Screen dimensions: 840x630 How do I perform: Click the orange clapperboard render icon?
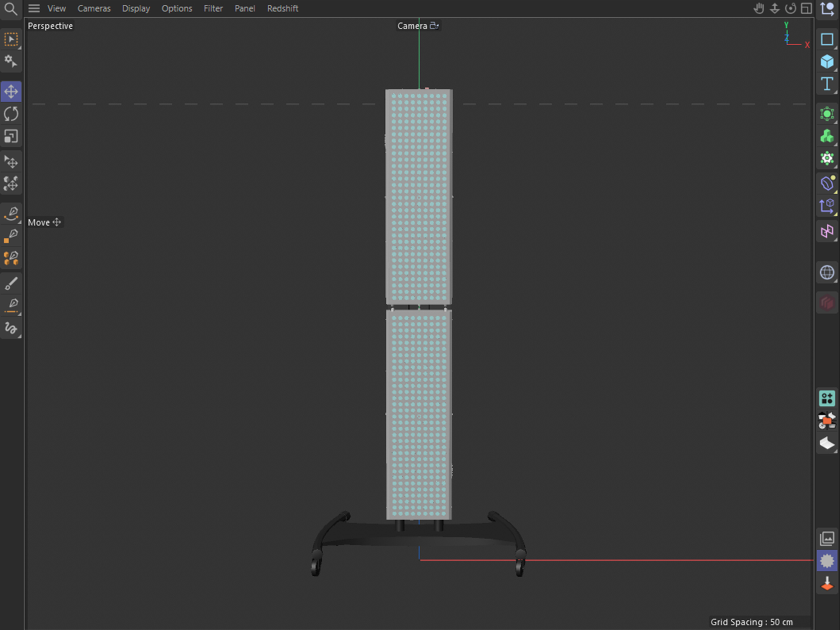827,420
